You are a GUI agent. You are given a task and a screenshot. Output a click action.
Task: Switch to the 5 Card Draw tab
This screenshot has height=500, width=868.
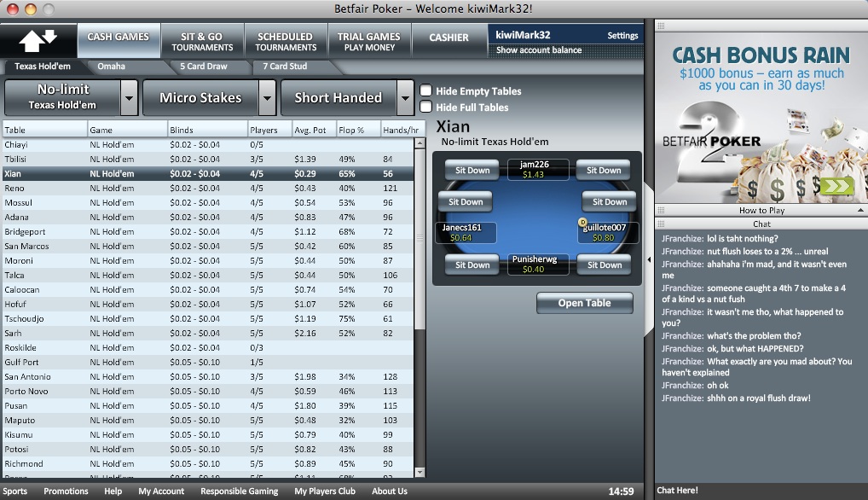tap(204, 67)
